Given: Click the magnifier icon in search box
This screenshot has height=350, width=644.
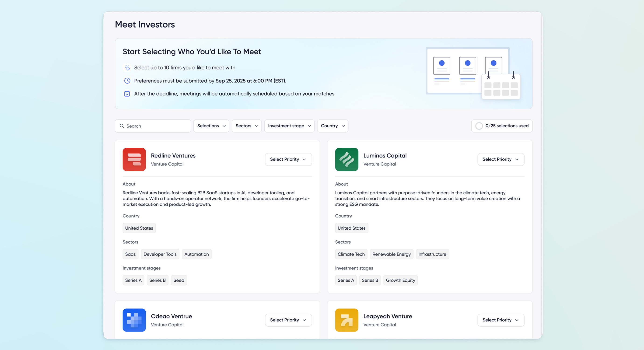Looking at the screenshot, I should 122,126.
